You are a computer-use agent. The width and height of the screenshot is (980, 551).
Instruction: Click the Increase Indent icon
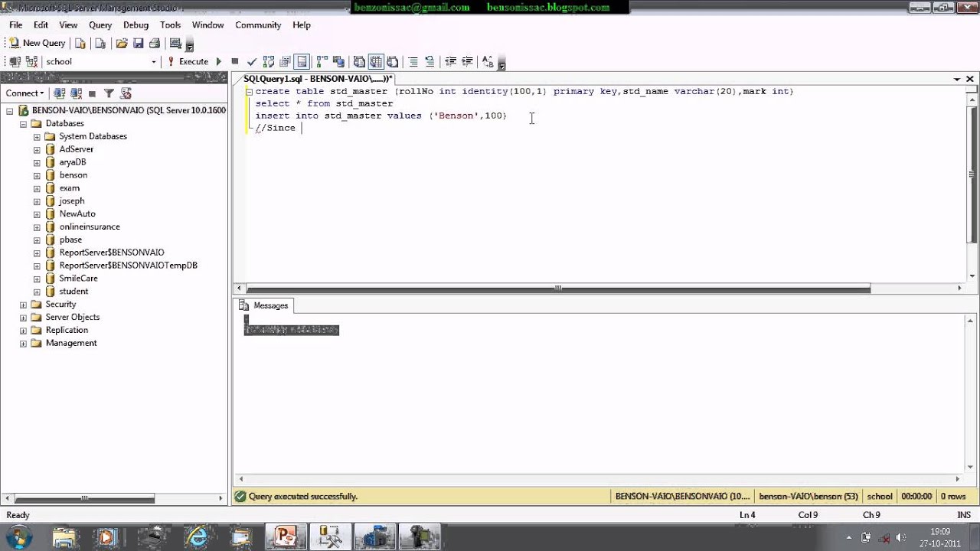click(467, 62)
